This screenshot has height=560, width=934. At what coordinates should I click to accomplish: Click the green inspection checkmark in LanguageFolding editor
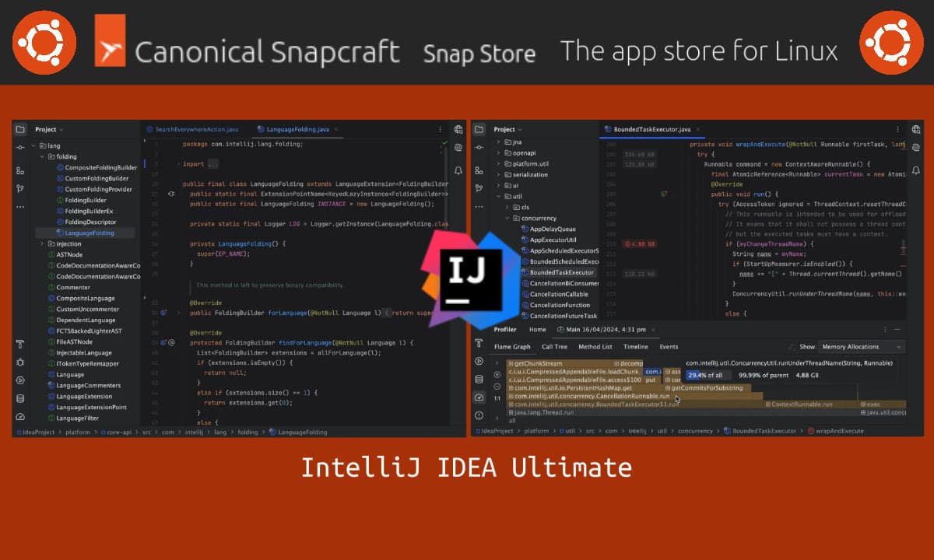[x=444, y=144]
